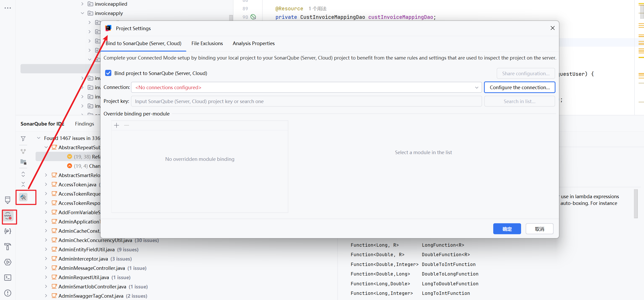Open the Build hammer tool window icon
This screenshot has height=300, width=644.
pos(8,247)
